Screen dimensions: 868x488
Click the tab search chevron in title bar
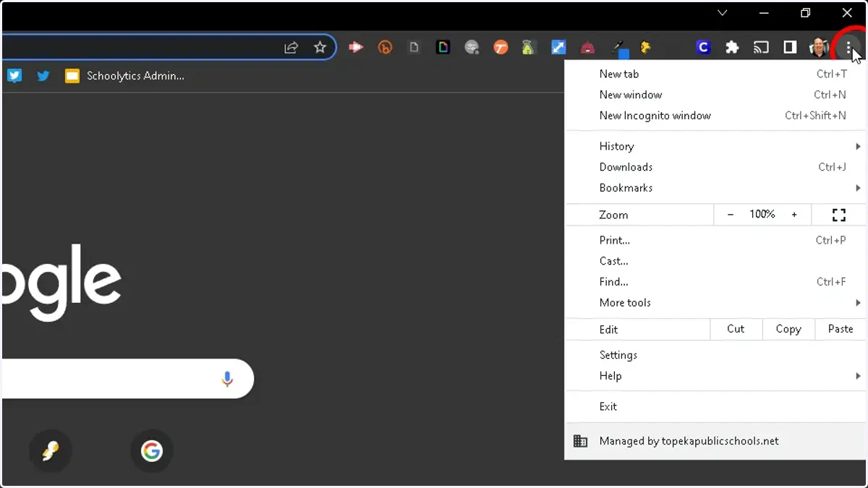click(722, 13)
